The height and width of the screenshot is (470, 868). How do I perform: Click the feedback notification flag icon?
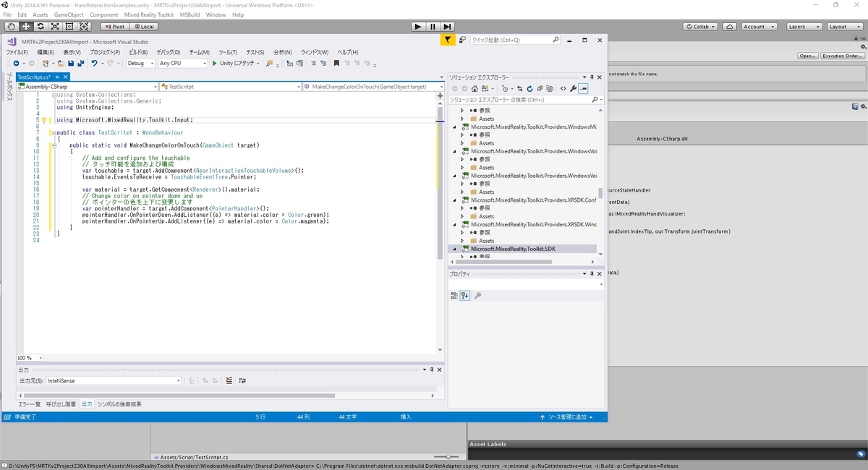coord(448,40)
